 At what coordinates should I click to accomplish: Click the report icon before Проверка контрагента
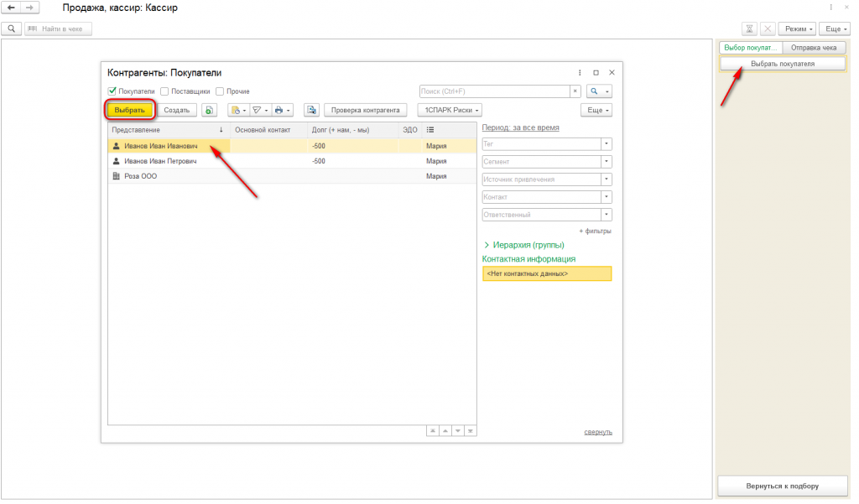coord(312,110)
